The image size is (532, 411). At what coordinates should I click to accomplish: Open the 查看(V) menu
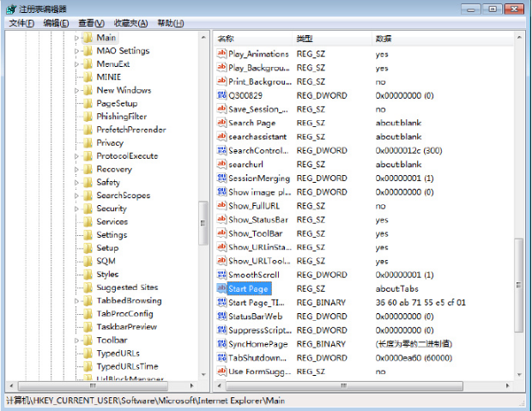tap(91, 23)
